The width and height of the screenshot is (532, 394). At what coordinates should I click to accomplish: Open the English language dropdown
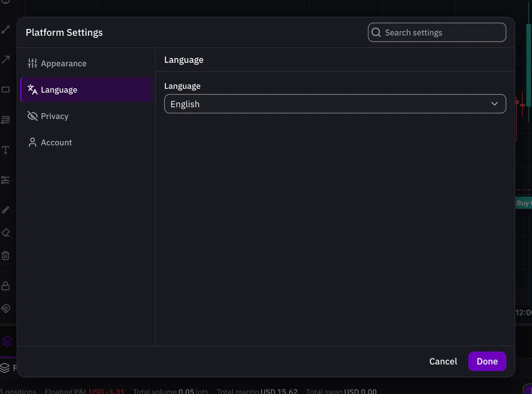click(x=335, y=104)
